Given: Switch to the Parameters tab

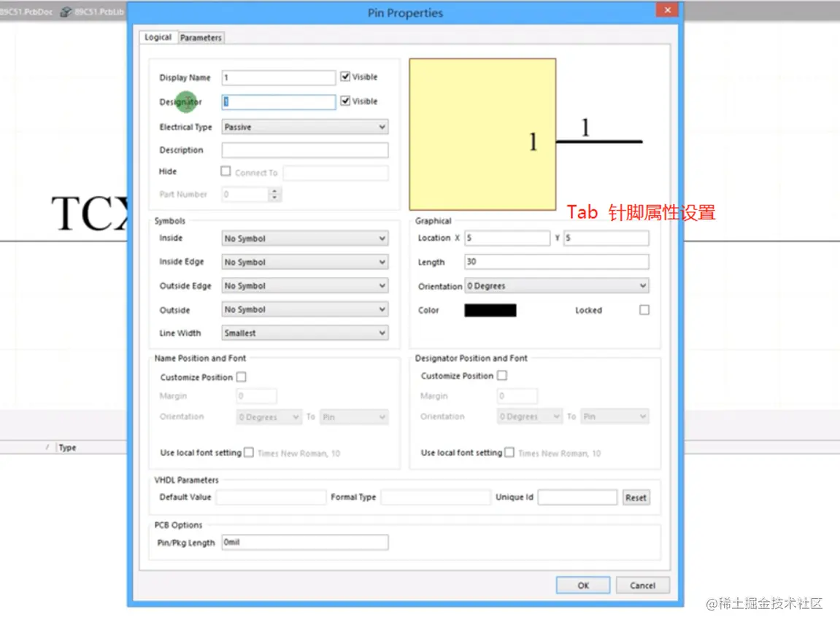Looking at the screenshot, I should coord(201,37).
